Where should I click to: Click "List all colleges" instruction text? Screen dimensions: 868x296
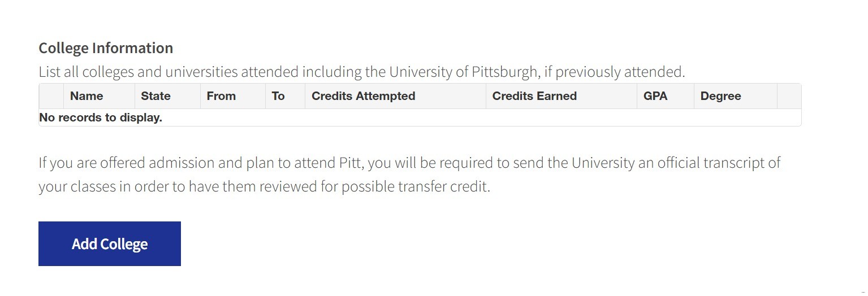coord(85,72)
